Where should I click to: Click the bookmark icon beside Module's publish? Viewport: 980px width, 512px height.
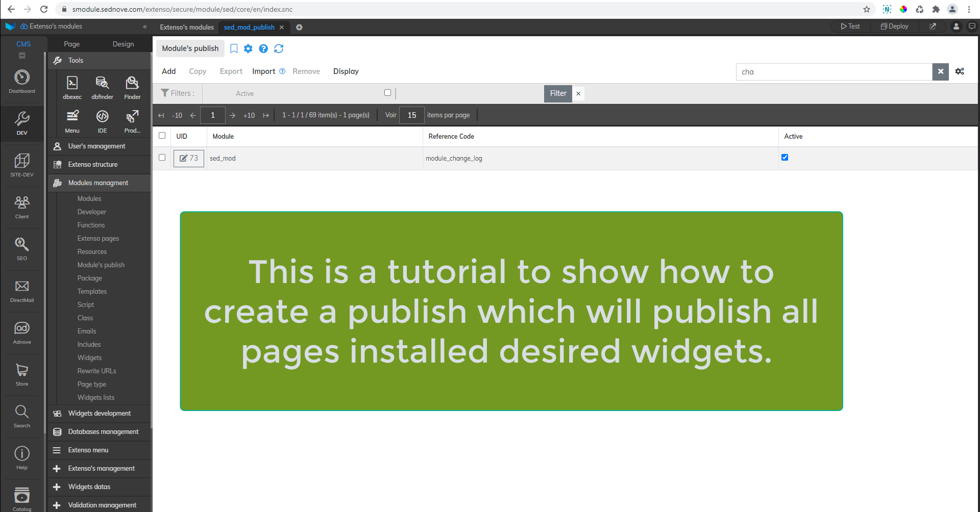tap(234, 48)
